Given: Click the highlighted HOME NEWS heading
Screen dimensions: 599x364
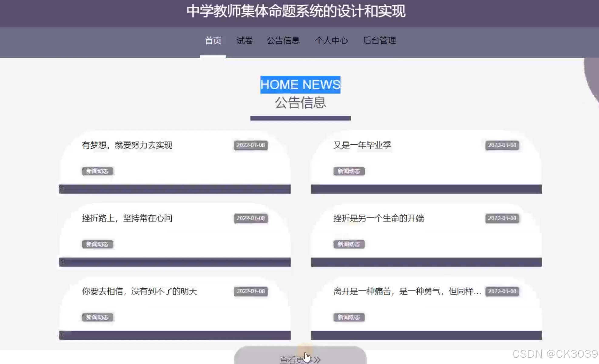Looking at the screenshot, I should coord(300,85).
